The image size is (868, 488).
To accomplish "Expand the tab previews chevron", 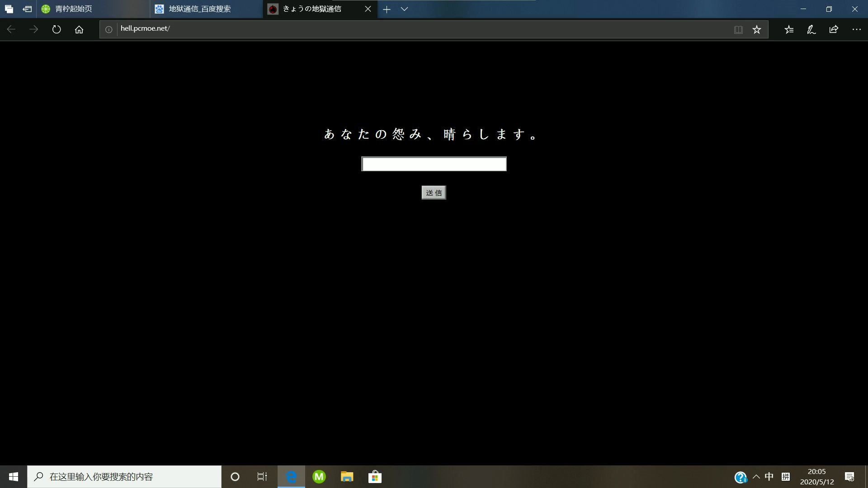I will click(x=405, y=9).
